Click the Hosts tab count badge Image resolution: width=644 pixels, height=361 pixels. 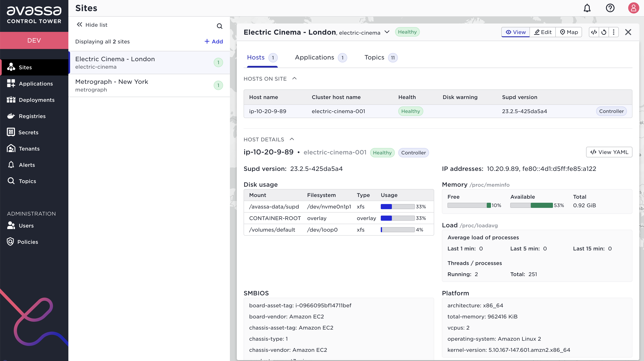273,58
